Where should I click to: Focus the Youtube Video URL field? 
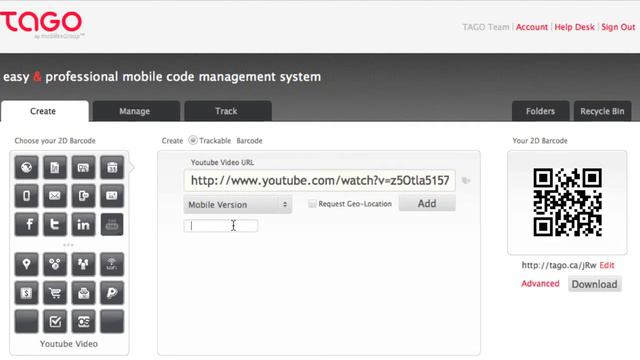click(320, 180)
